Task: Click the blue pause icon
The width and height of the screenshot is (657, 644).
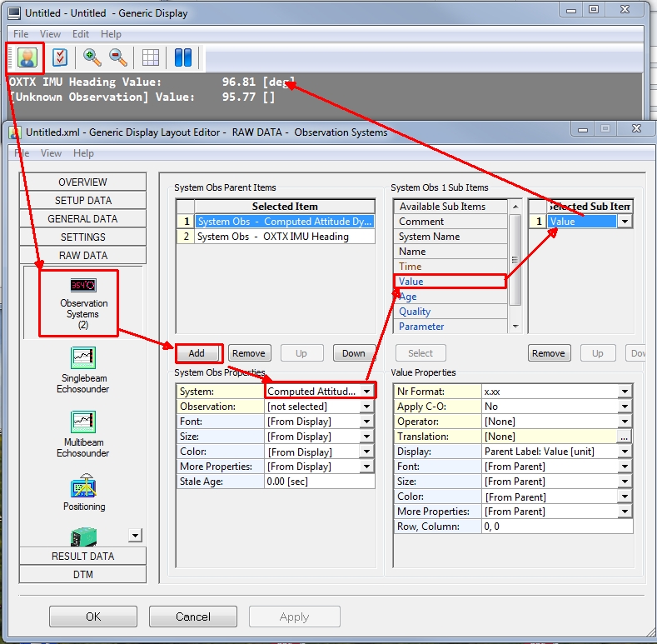Action: tap(183, 57)
